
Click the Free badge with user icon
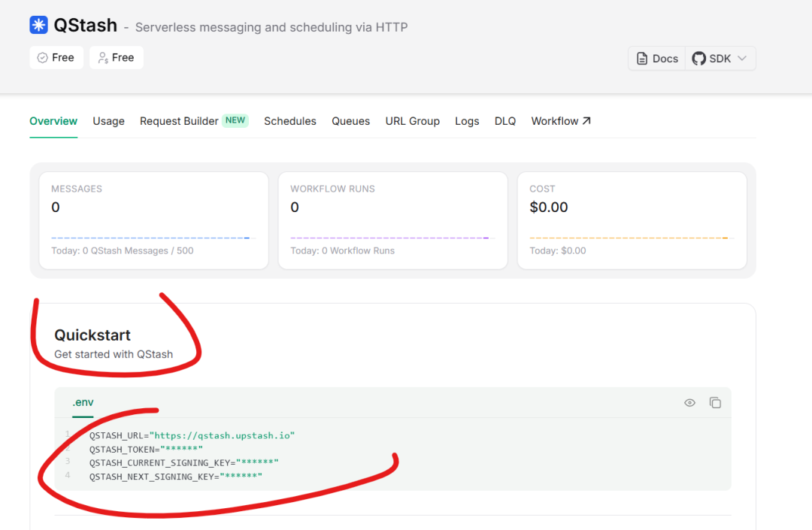pyautogui.click(x=117, y=57)
